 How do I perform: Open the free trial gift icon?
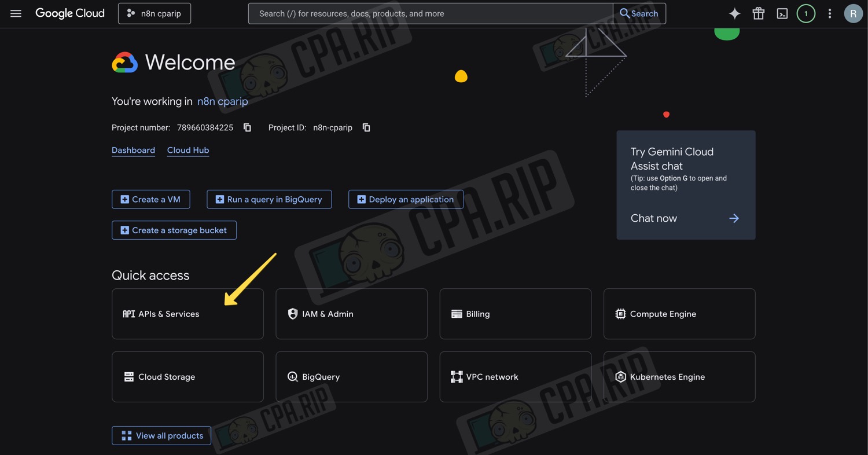pyautogui.click(x=758, y=13)
